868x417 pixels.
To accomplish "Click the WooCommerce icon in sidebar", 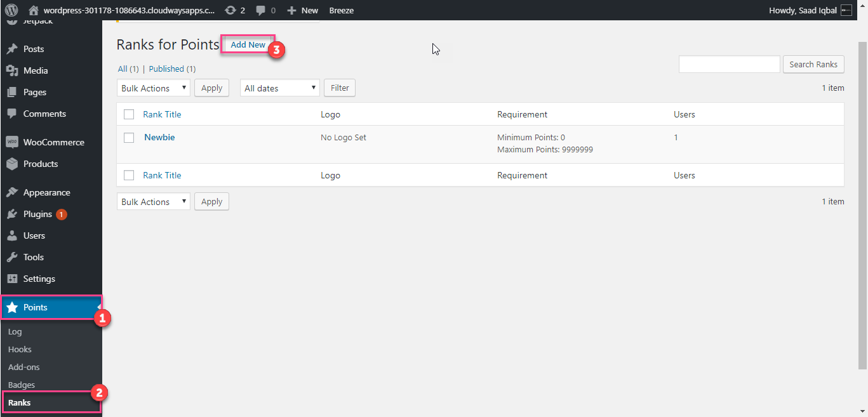I will (11, 142).
